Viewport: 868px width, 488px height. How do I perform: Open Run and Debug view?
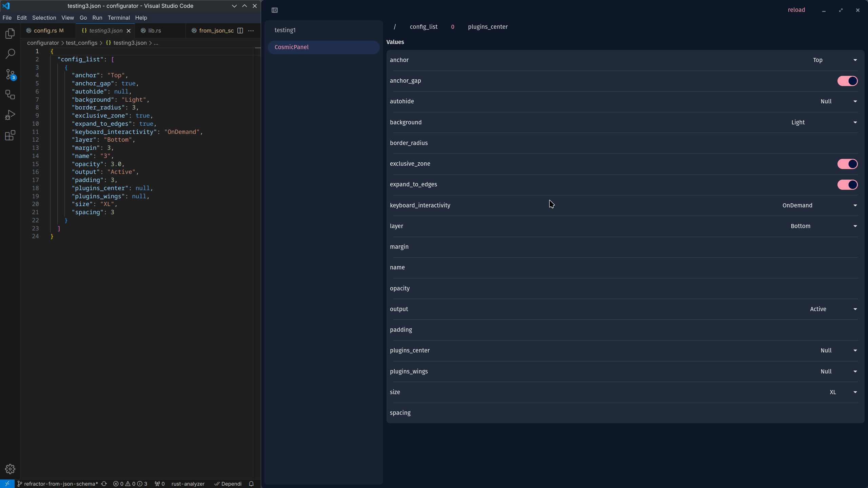pyautogui.click(x=10, y=115)
